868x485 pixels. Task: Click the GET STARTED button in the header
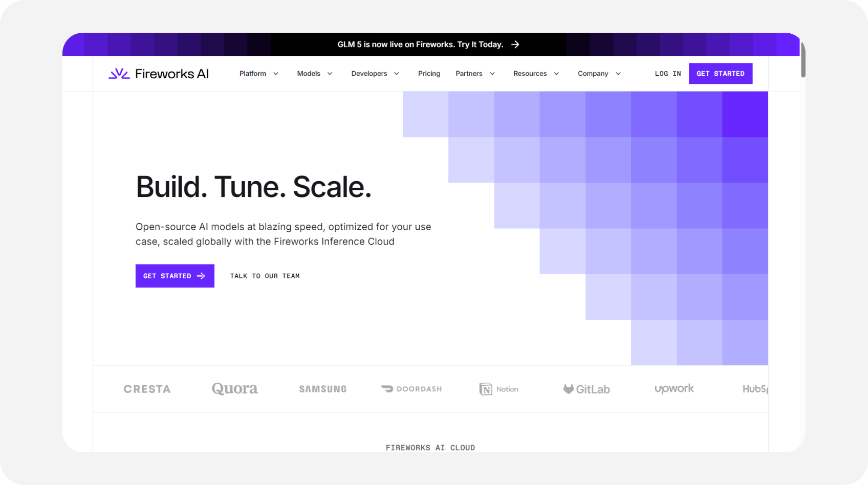point(721,74)
